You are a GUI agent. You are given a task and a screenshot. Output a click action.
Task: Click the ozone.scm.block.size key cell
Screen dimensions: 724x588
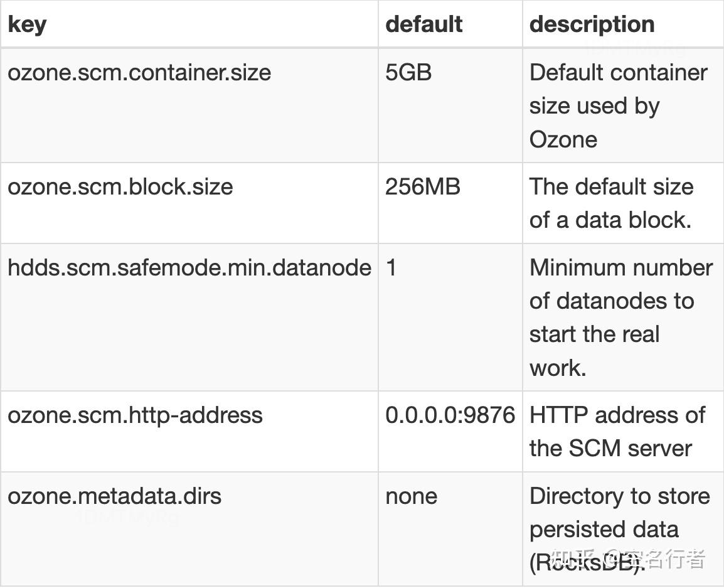click(x=120, y=187)
